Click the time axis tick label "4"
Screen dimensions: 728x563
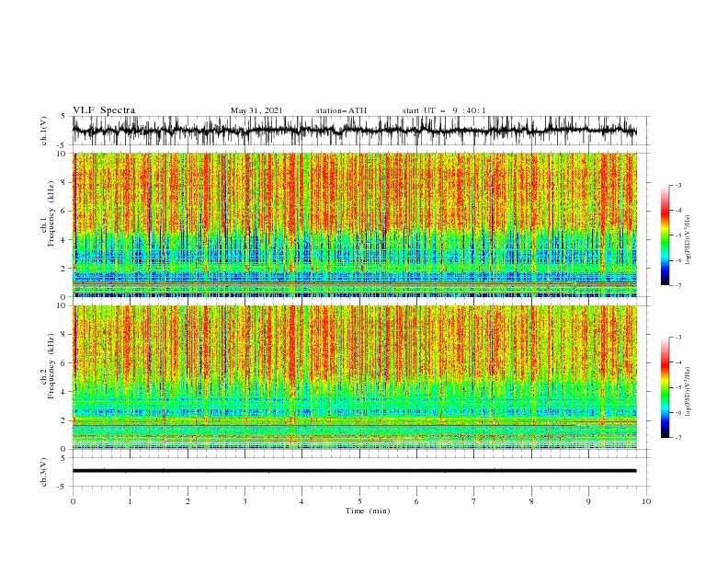click(301, 501)
